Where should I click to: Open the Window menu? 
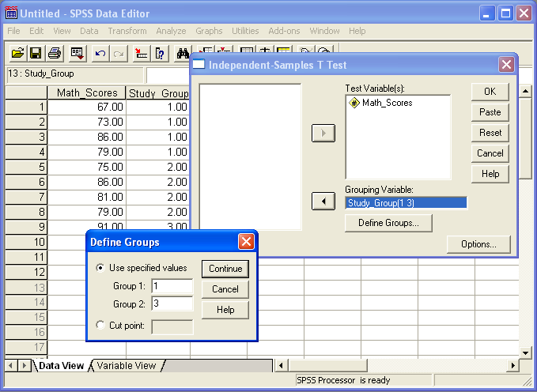325,31
